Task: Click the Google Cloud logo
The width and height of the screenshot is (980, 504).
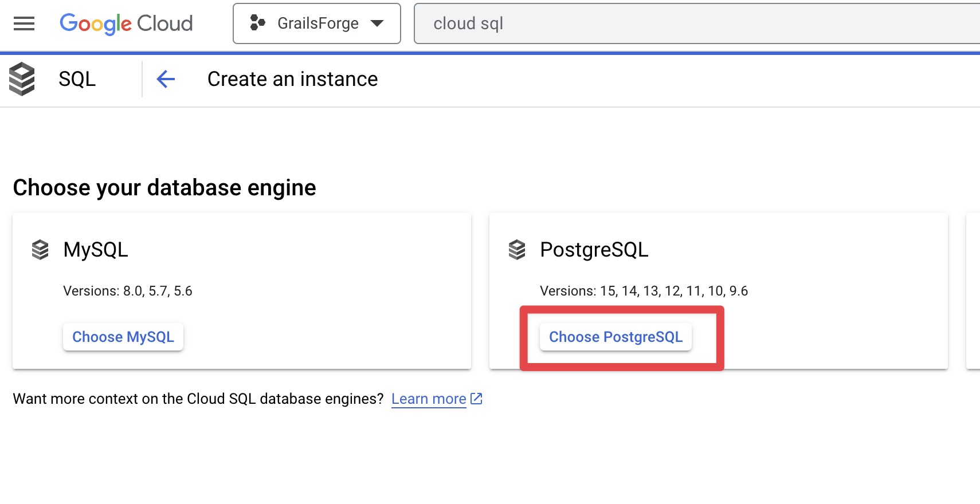Action: click(x=126, y=23)
